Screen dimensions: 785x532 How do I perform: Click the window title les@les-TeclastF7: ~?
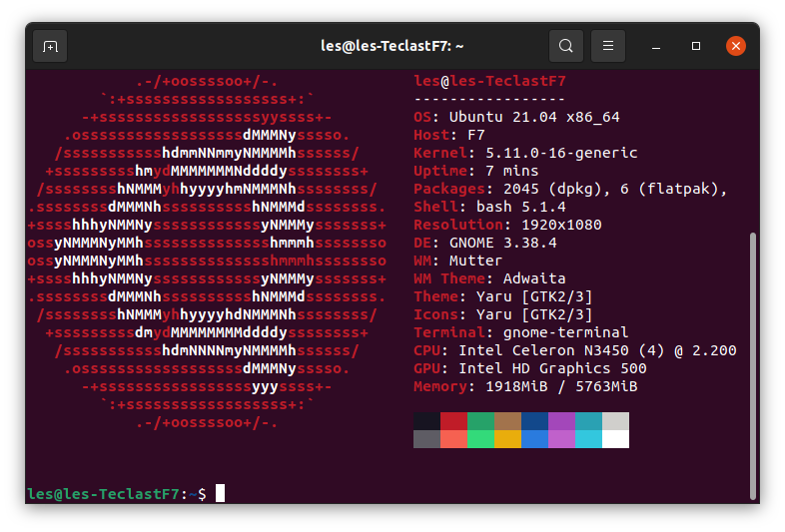click(392, 46)
